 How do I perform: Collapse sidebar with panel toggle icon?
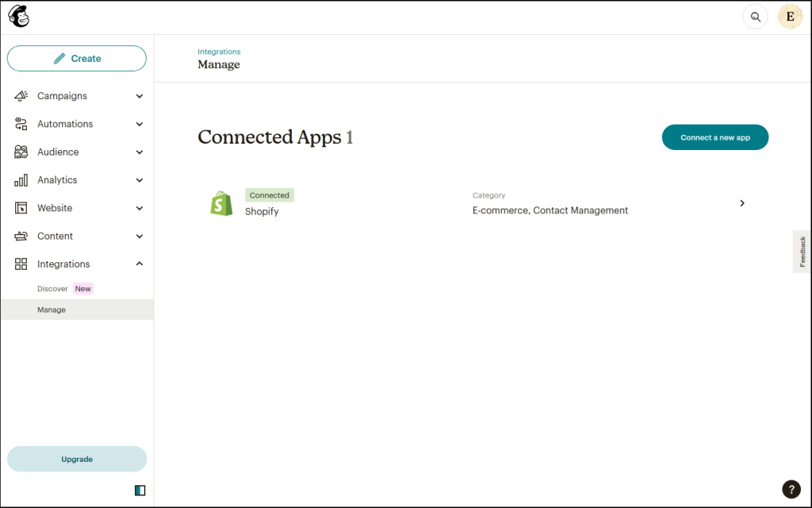click(x=140, y=491)
